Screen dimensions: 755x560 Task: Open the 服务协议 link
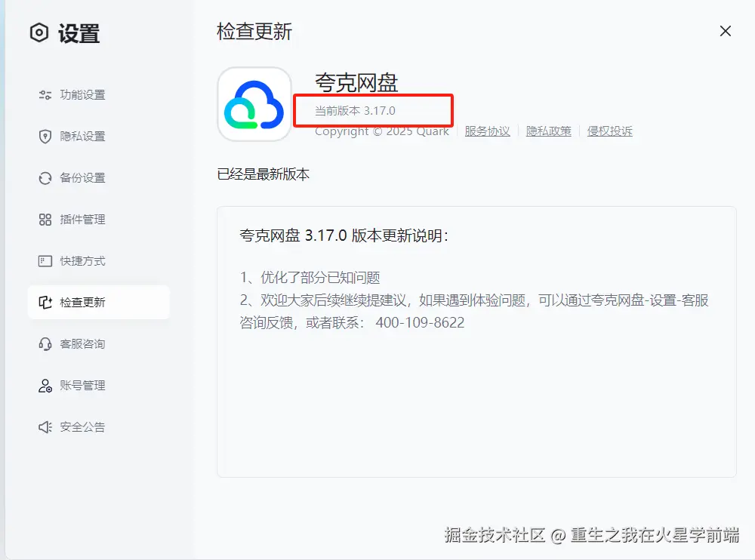point(487,131)
